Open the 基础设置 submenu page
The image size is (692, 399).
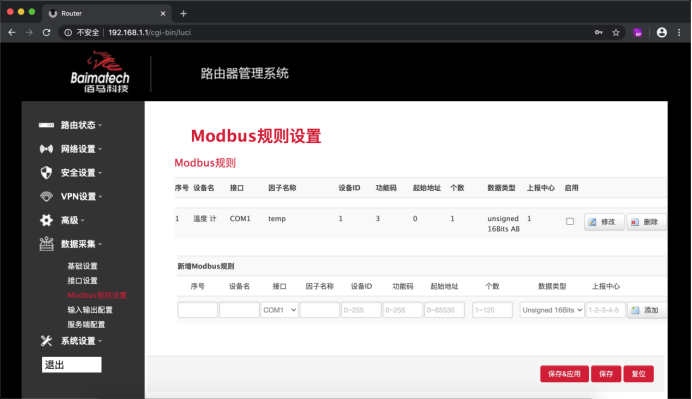coord(83,266)
